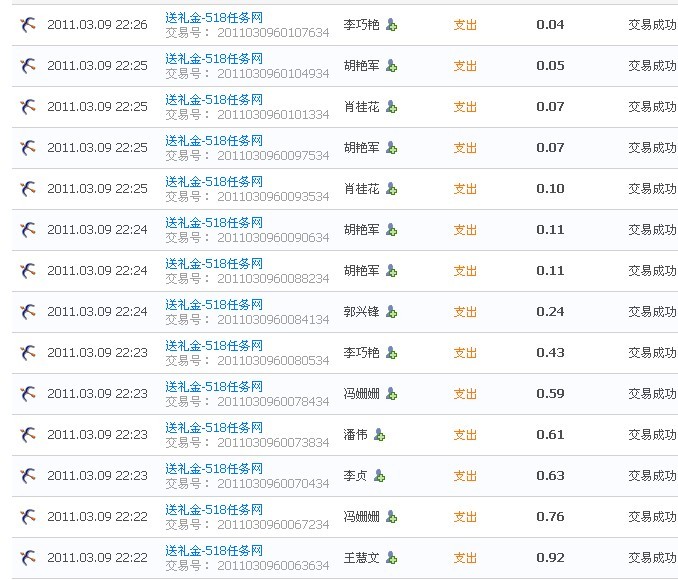Click add-contact icon beside 李巧艳 in 0.04 row
This screenshot has width=678, height=580.
point(392,25)
